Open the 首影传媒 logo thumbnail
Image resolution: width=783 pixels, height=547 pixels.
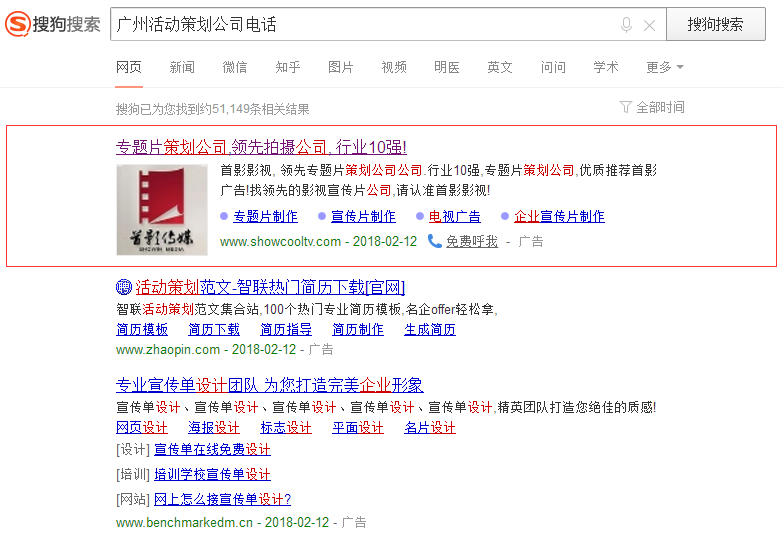pyautogui.click(x=162, y=210)
